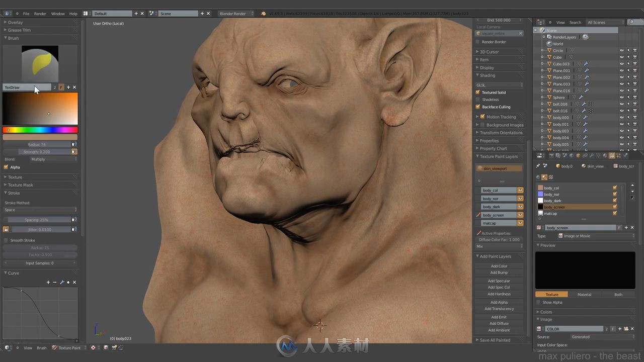Open the GLSL shading mode dropdown
Screen dimensions: 644x362
tap(500, 85)
